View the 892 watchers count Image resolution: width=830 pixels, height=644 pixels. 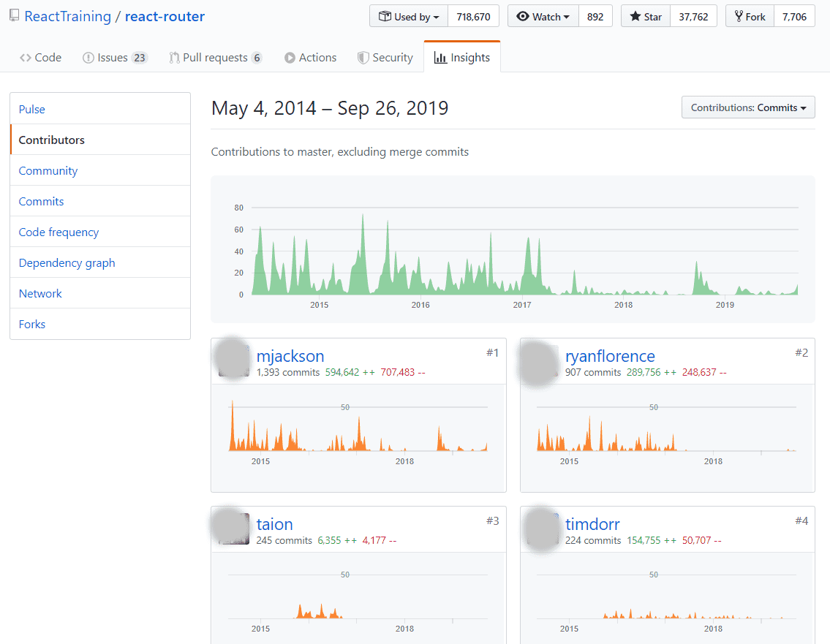pyautogui.click(x=595, y=16)
